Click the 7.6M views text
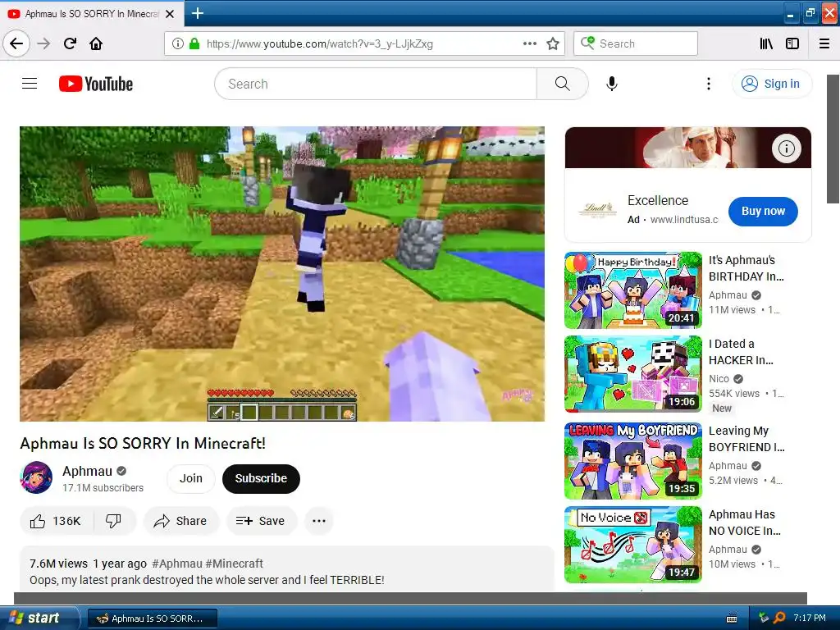The width and height of the screenshot is (840, 630). click(58, 564)
